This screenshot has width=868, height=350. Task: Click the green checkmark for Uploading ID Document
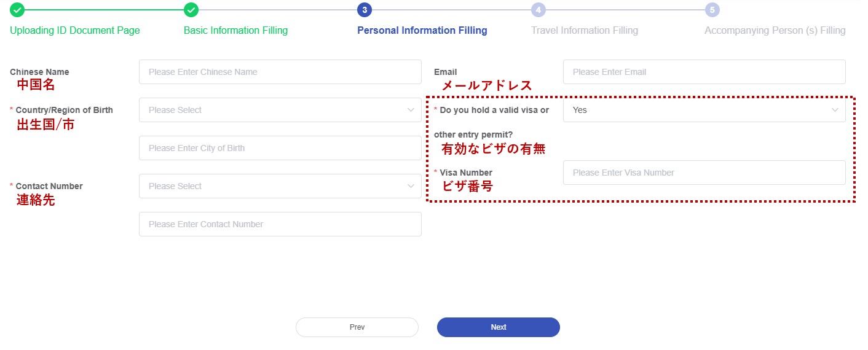(17, 10)
